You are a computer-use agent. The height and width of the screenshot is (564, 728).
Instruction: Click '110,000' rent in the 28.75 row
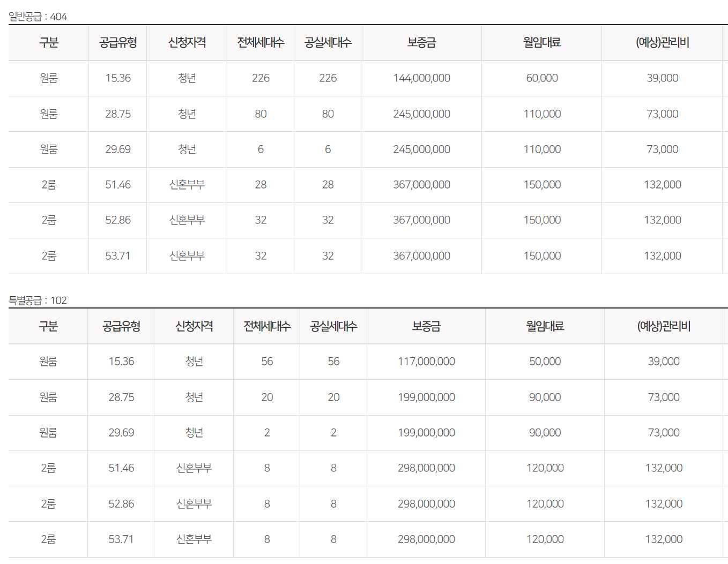(542, 114)
